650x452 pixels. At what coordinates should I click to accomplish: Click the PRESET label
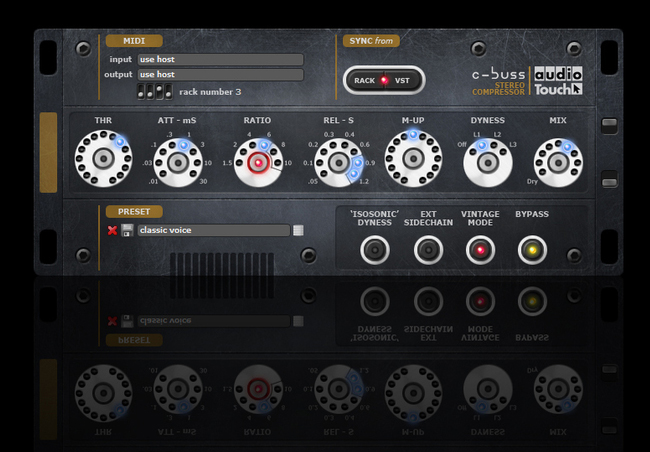coord(134,211)
